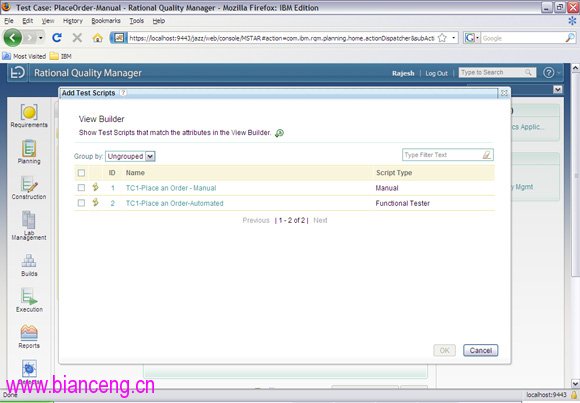Screen dimensions: 580x403
Task: Click the browser URL address field
Action: click(x=281, y=38)
